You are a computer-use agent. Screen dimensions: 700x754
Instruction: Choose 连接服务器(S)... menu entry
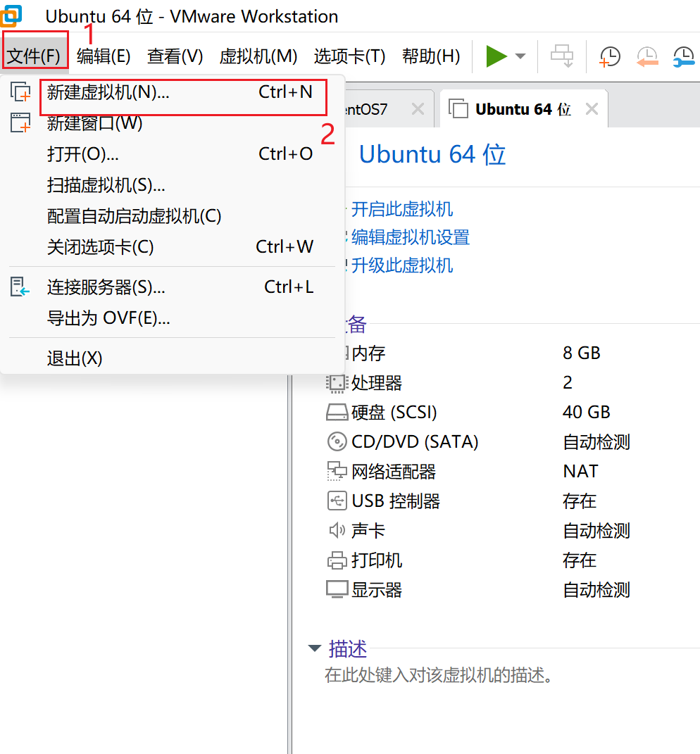173,287
